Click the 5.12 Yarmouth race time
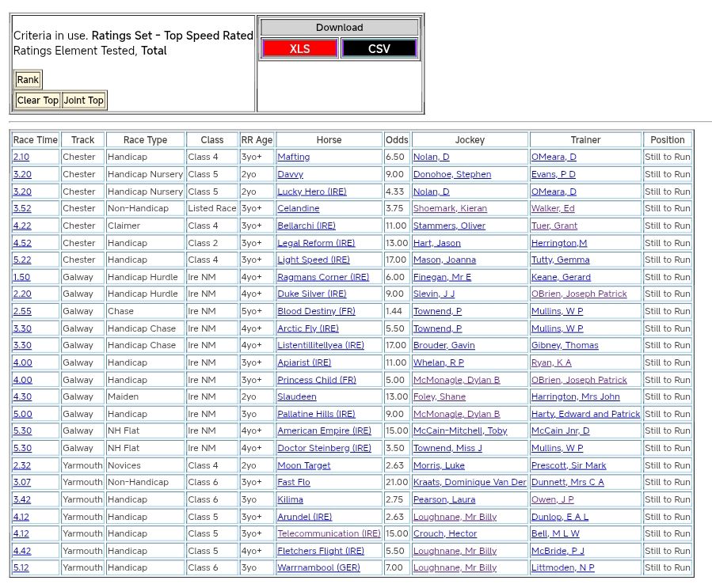712x588 pixels. click(x=21, y=568)
